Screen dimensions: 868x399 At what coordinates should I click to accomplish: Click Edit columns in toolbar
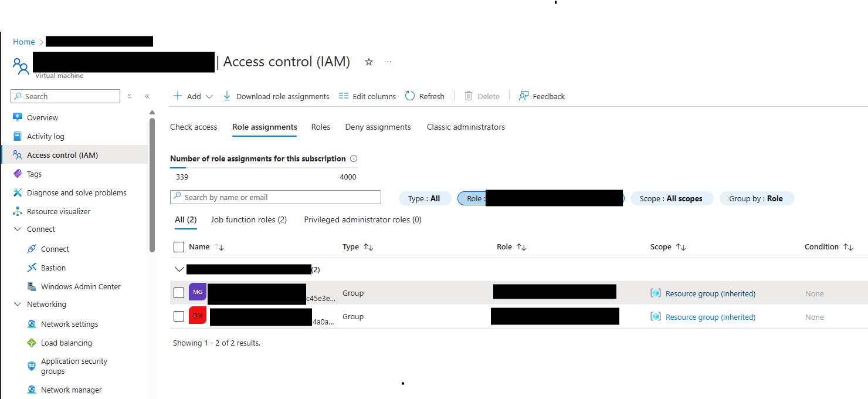click(368, 96)
